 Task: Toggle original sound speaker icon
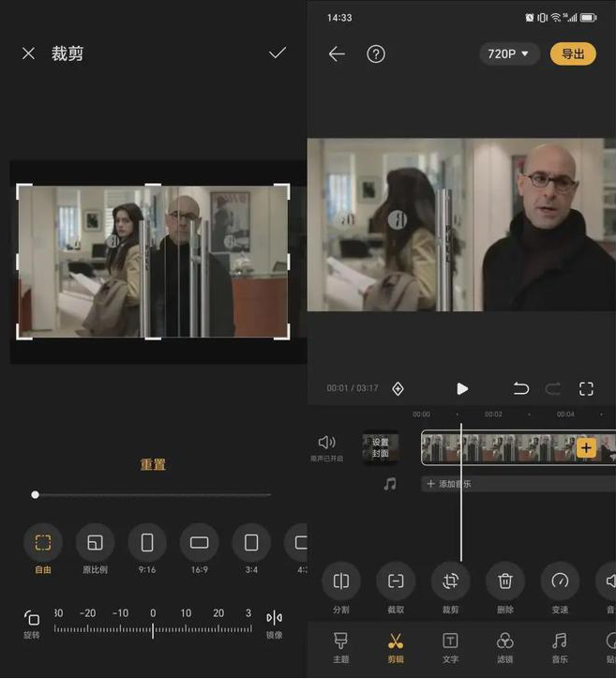point(327,442)
